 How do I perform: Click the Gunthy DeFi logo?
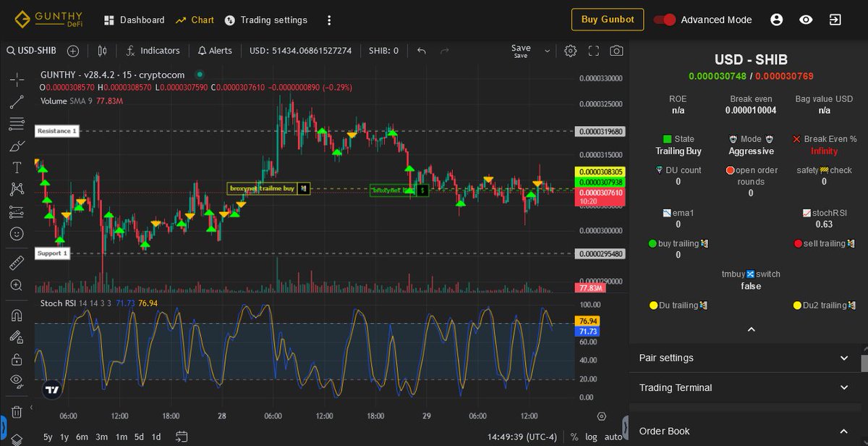48,20
